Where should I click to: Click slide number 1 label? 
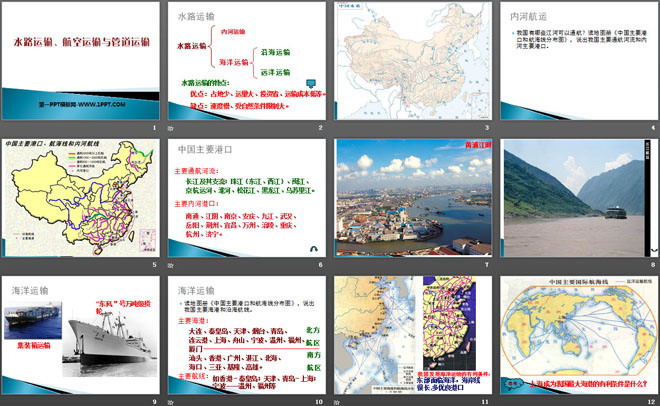(154, 128)
